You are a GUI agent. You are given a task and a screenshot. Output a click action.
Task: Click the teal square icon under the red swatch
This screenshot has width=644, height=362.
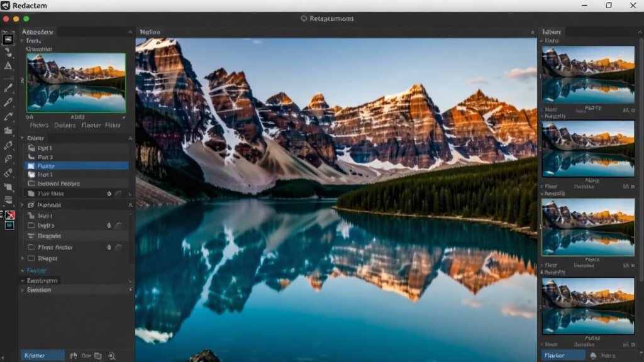pos(9,226)
